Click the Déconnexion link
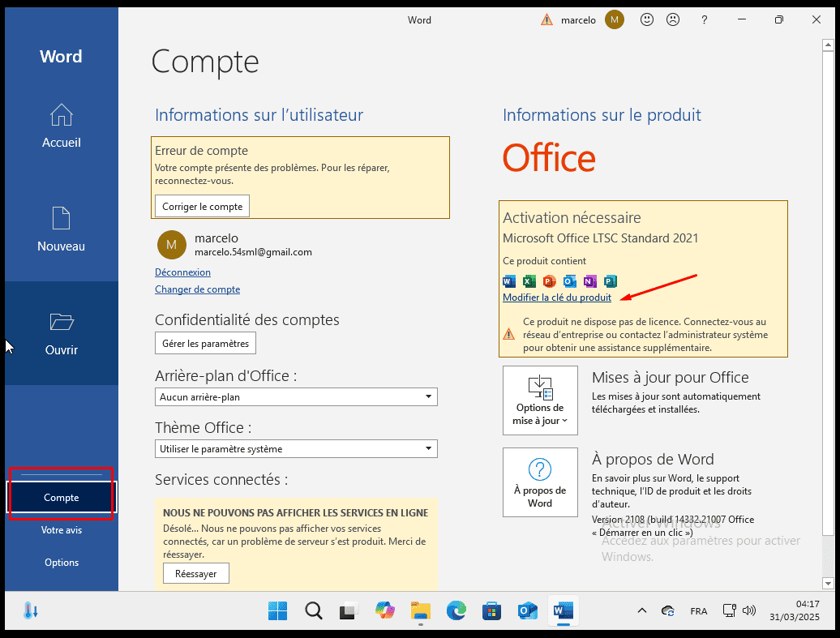The image size is (840, 638). coord(182,272)
